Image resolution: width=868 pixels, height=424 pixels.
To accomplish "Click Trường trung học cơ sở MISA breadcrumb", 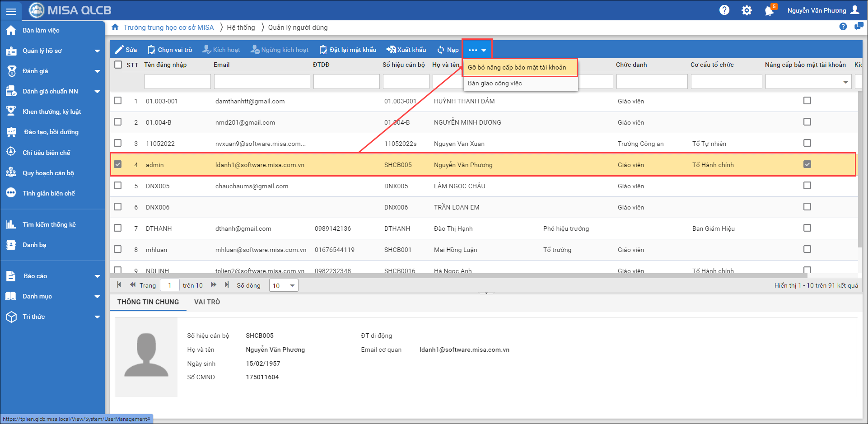I will coord(168,28).
